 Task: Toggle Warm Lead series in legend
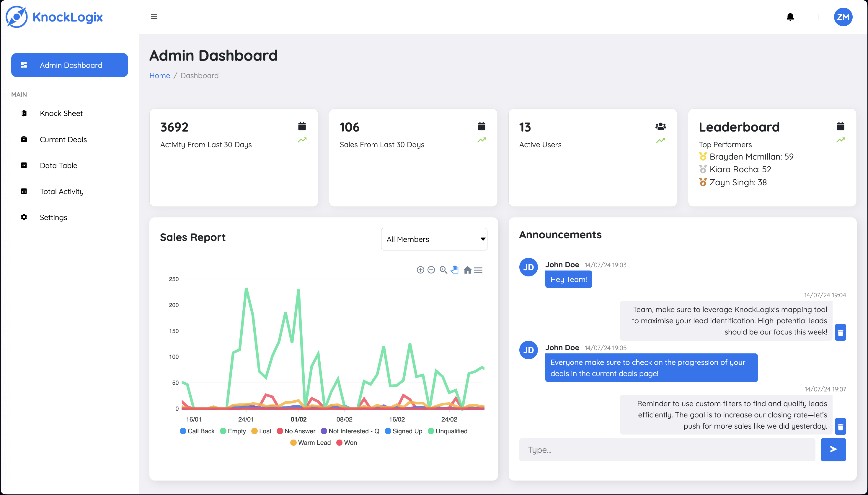click(x=310, y=443)
